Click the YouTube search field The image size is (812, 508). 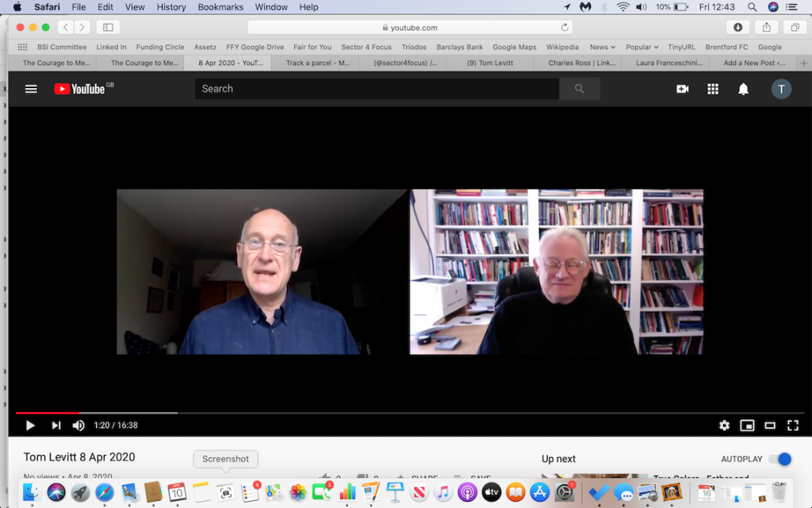(377, 89)
